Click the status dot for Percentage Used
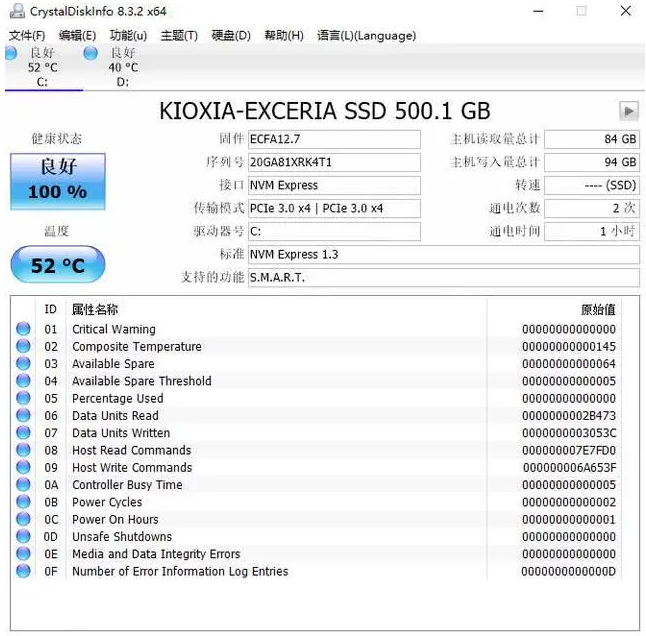The height and width of the screenshot is (636, 646). (x=23, y=398)
